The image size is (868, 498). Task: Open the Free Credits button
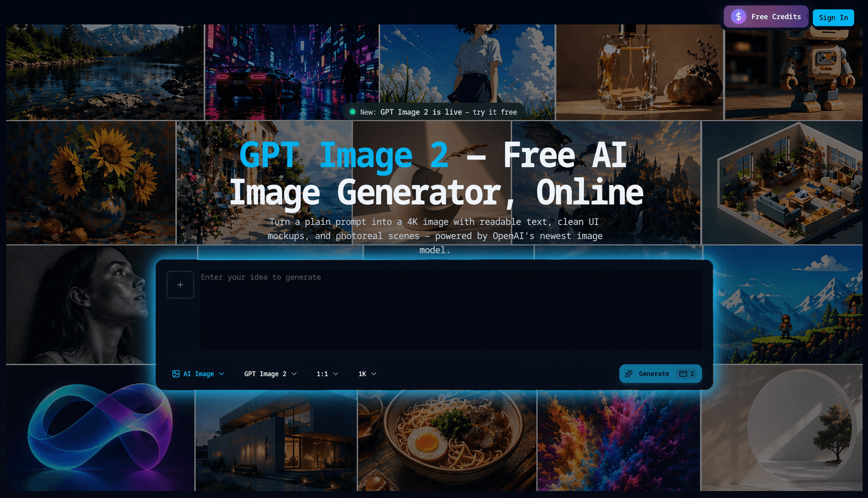766,17
